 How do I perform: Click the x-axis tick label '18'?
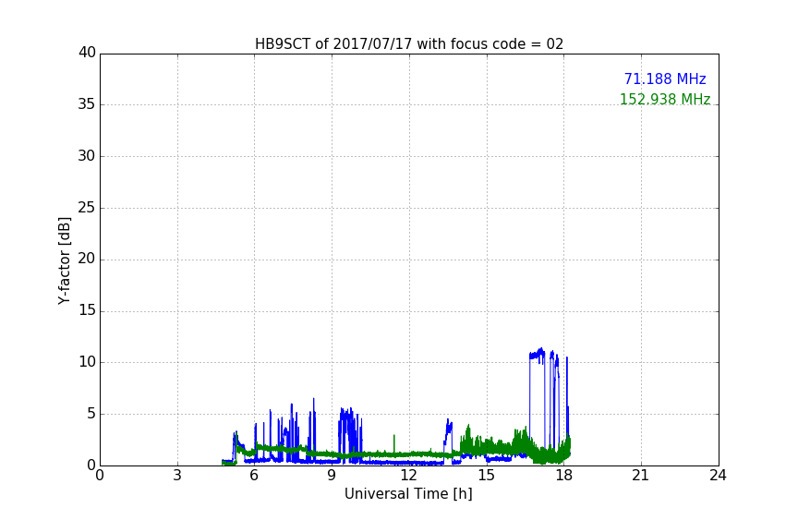coord(564,476)
